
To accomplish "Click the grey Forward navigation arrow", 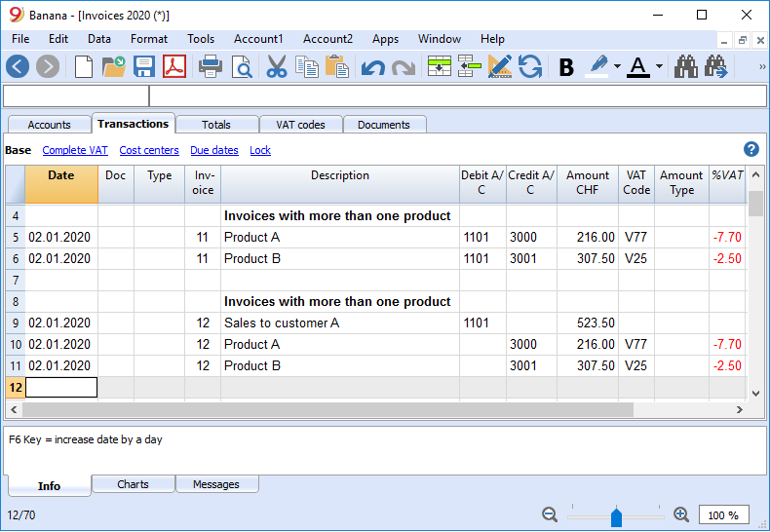I will tap(48, 66).
